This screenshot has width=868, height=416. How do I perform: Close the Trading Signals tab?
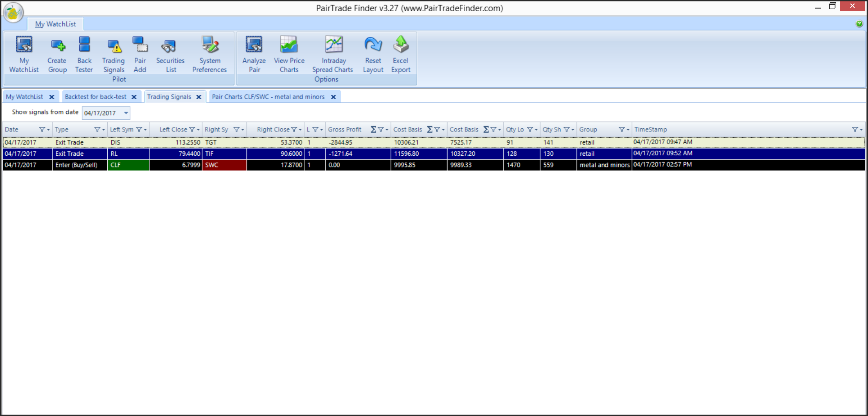pos(199,97)
